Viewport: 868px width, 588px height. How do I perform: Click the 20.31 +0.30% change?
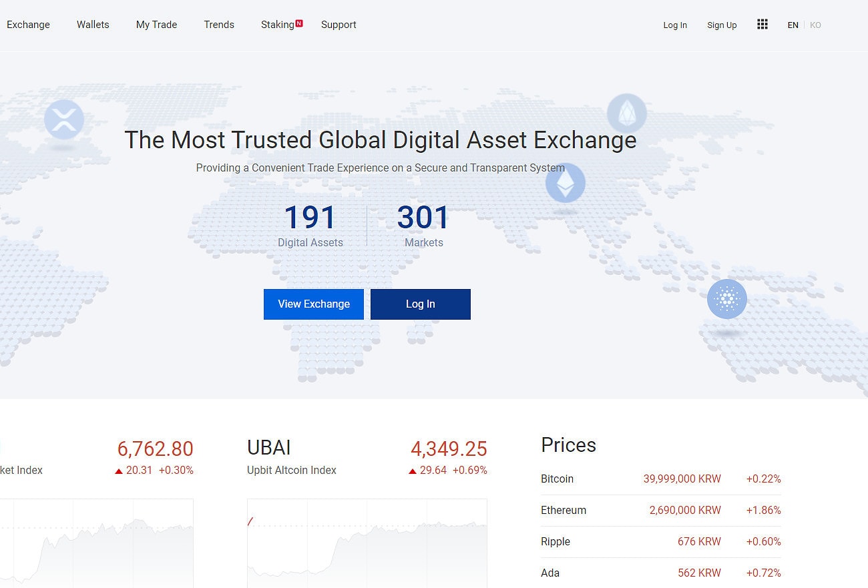[154, 471]
